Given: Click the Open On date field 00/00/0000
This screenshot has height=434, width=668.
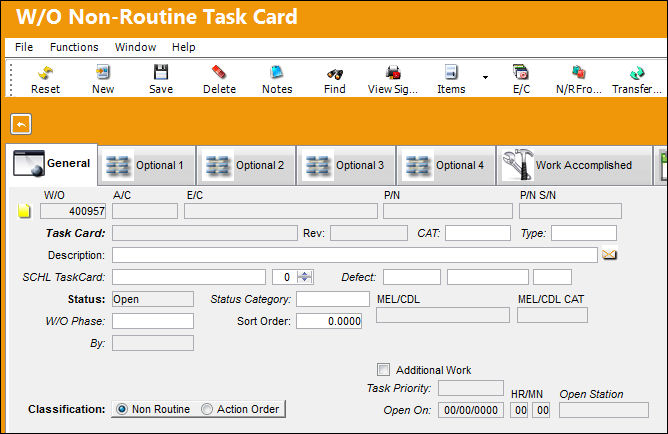Looking at the screenshot, I should click(471, 410).
